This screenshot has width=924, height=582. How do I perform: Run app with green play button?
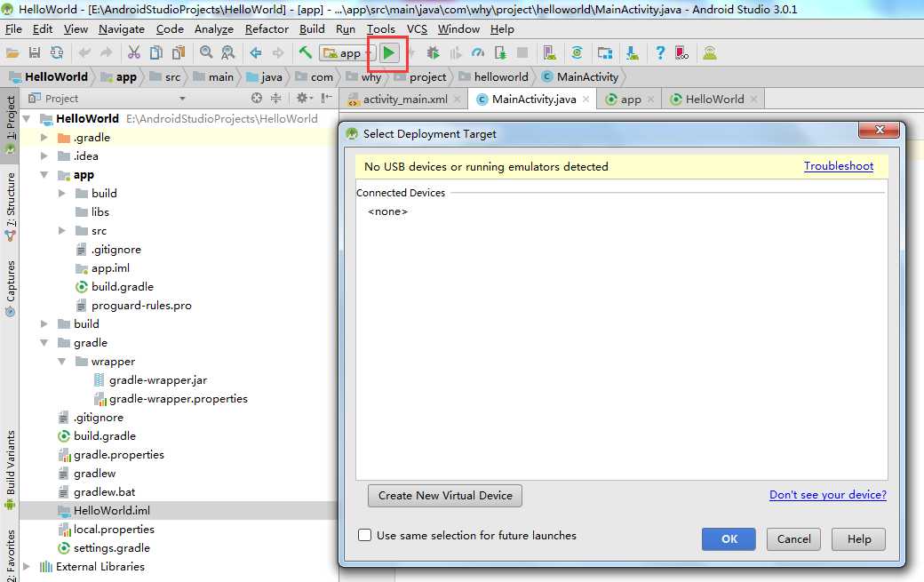388,53
